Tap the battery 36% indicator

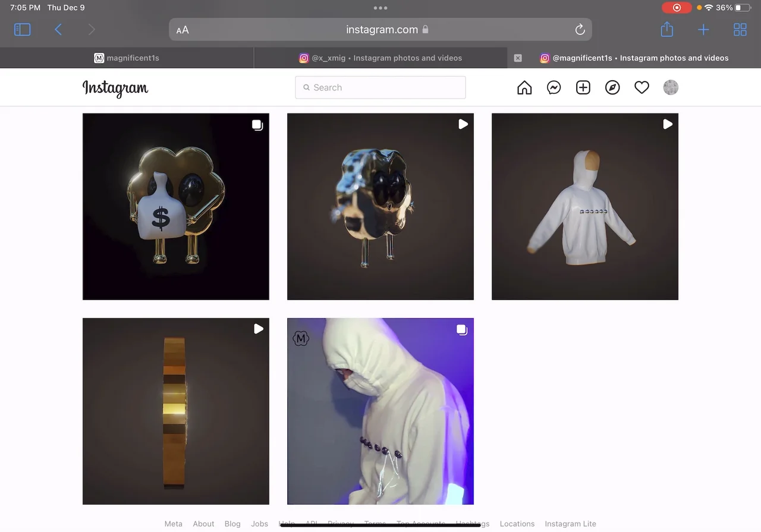(x=733, y=8)
